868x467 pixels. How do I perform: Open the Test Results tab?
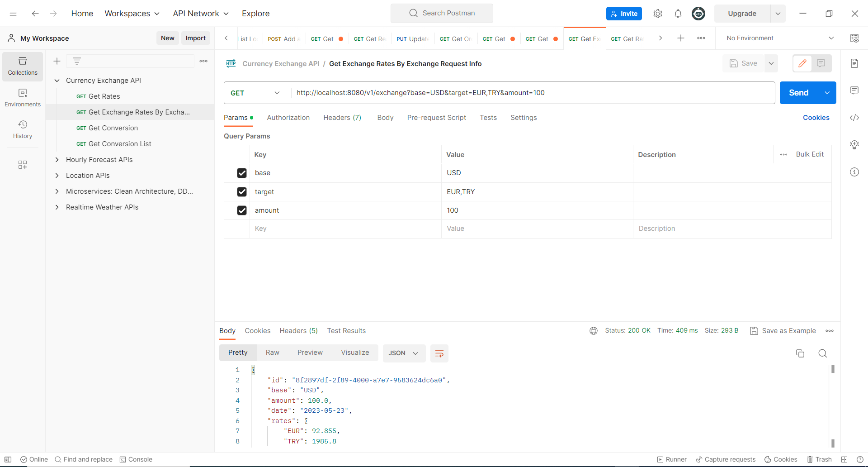coord(346,331)
